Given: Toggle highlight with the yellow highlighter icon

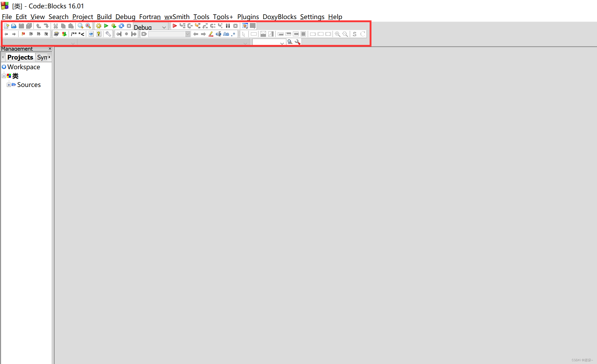Looking at the screenshot, I should 211,34.
